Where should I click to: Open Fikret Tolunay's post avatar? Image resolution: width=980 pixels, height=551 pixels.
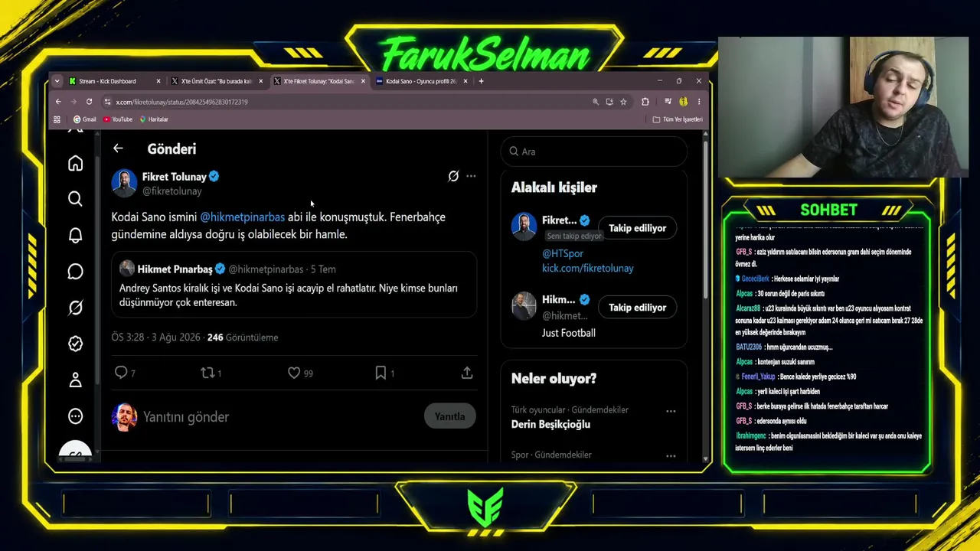[x=124, y=184]
